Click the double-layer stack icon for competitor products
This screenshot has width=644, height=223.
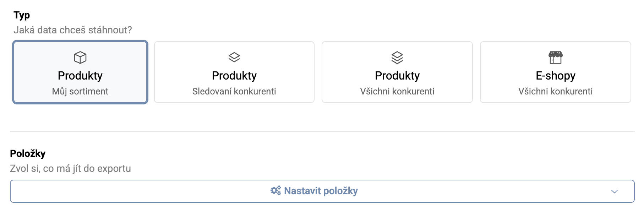(234, 58)
